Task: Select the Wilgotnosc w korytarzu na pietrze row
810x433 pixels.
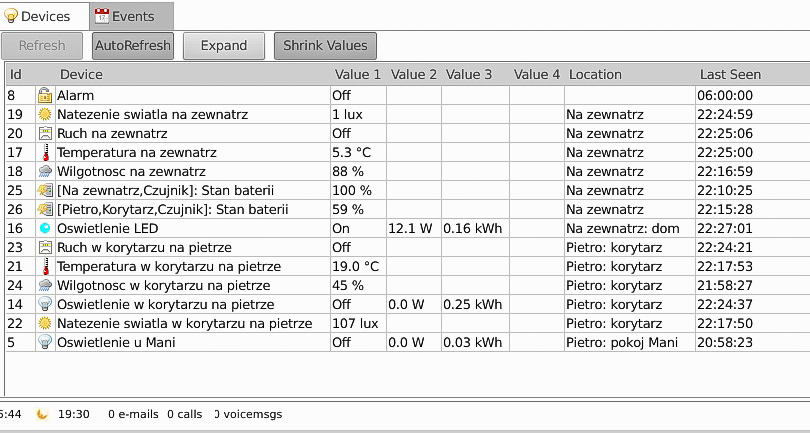Action: (408, 285)
